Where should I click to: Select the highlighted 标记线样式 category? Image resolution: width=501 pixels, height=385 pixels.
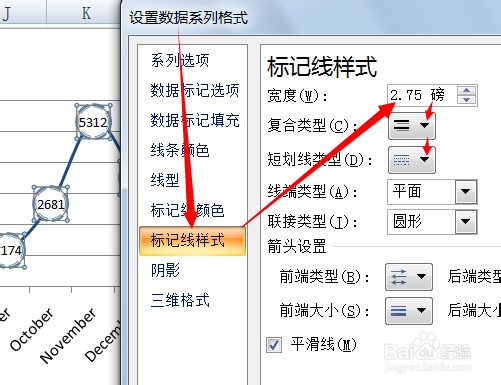click(193, 241)
